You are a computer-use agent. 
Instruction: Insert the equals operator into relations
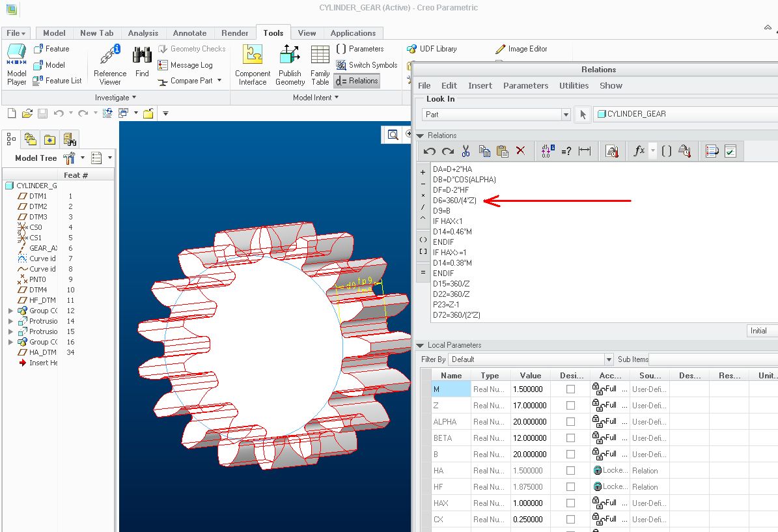(x=423, y=272)
